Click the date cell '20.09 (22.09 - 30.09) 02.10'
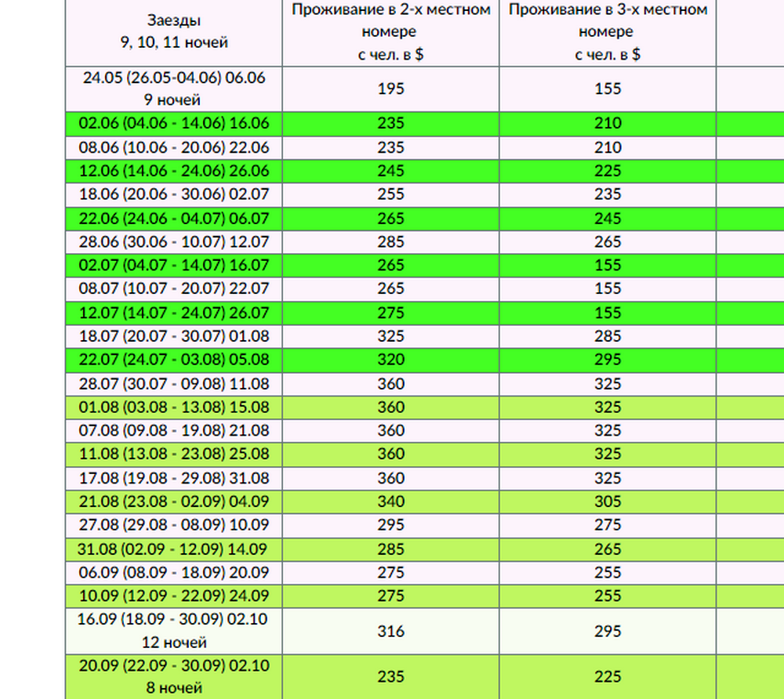 (x=174, y=677)
